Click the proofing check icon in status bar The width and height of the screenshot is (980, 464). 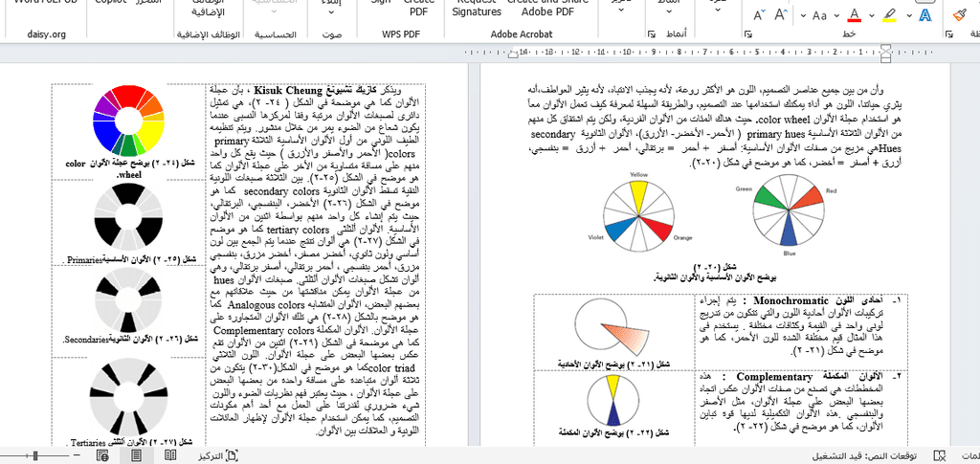point(938,456)
